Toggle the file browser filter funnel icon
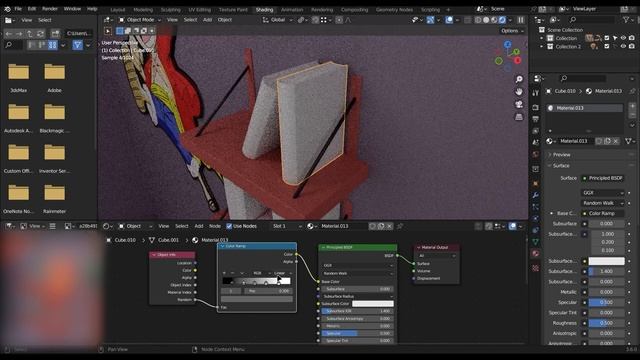This screenshot has height=360, width=640. click(x=78, y=45)
